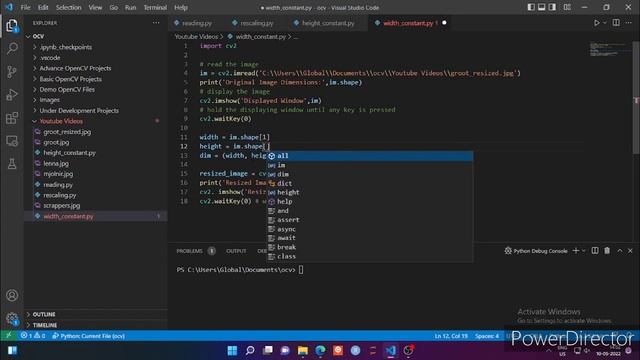The width and height of the screenshot is (640, 360).
Task: Open the Selection menu
Action: coord(69,7)
